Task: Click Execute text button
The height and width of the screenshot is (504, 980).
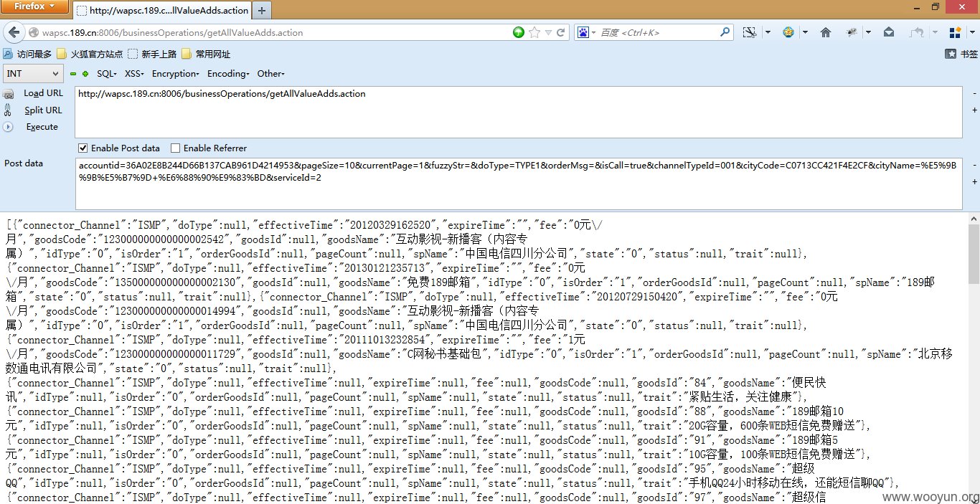Action: click(x=42, y=127)
